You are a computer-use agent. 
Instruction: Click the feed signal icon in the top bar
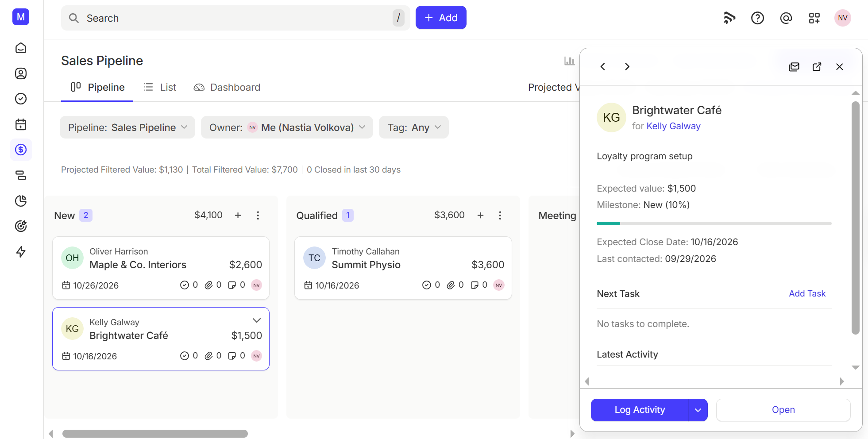(729, 18)
